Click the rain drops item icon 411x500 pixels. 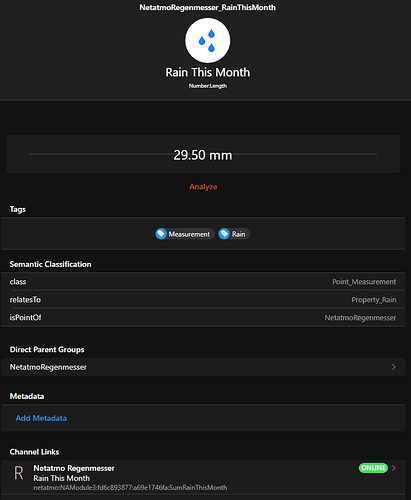pos(207,40)
